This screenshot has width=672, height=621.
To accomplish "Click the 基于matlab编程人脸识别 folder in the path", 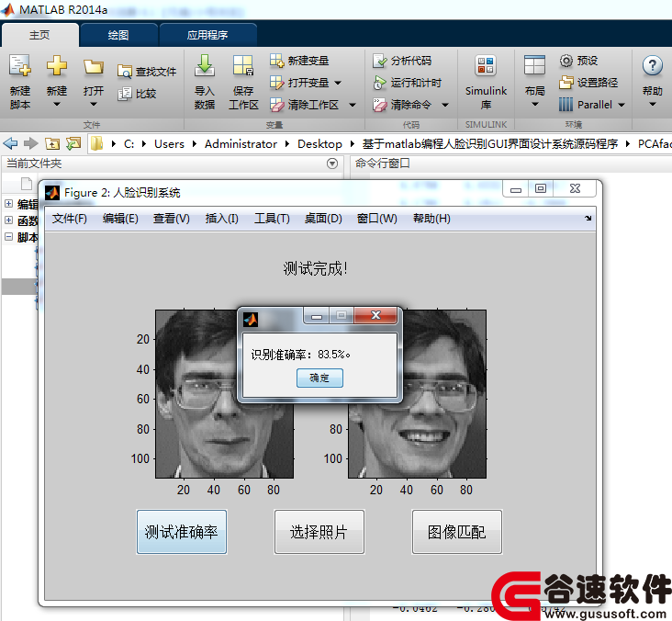I will coord(490,143).
